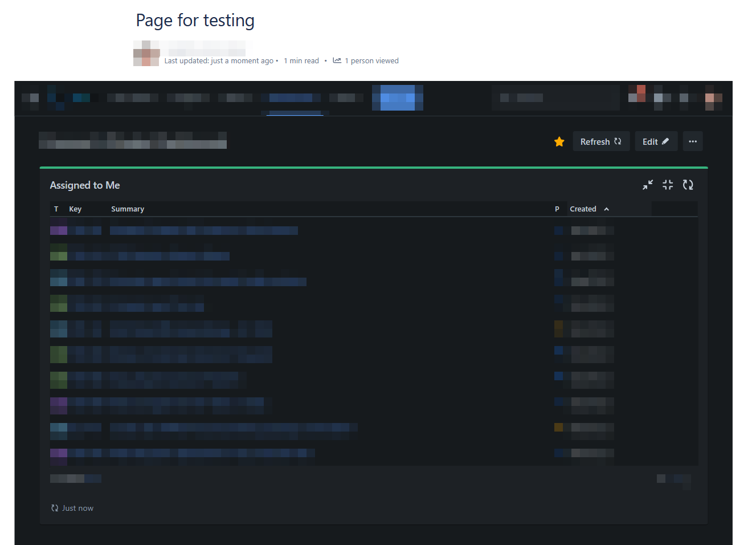
Task: Select the Edit pencil icon
Action: tap(664, 141)
